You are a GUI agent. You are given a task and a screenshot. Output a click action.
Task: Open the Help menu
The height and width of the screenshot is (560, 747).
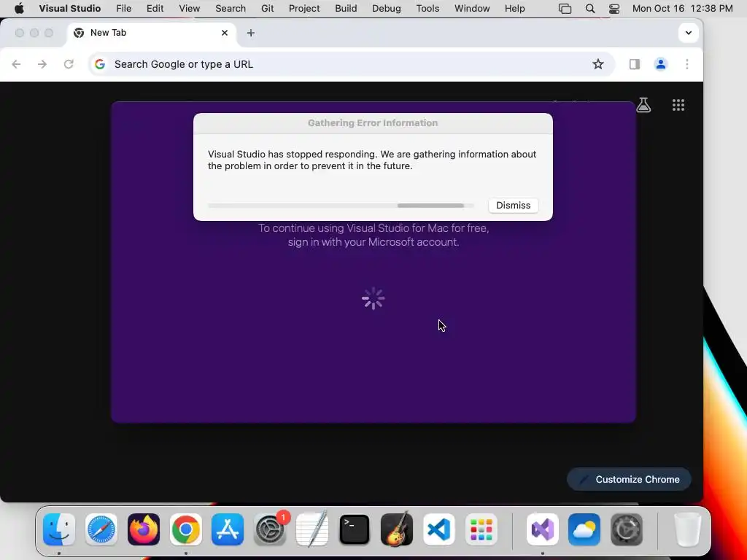[514, 9]
